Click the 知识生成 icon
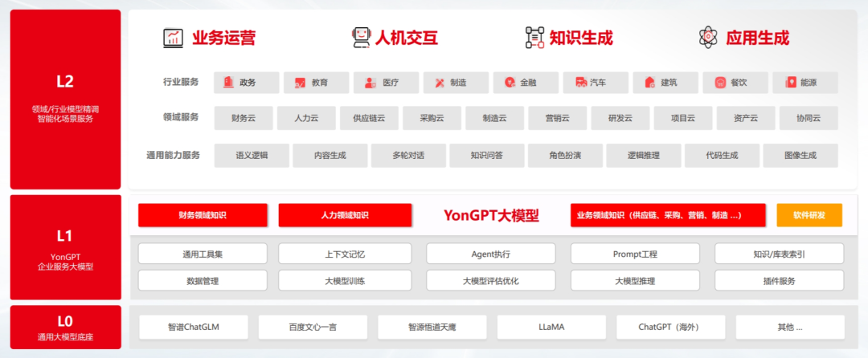Viewport: 868px width, 358px height. tap(534, 37)
